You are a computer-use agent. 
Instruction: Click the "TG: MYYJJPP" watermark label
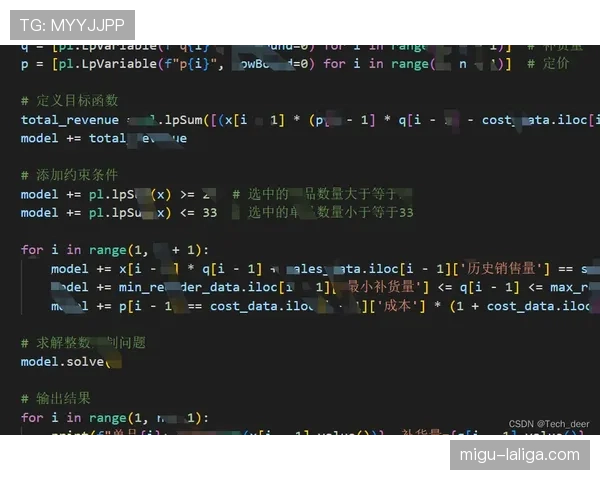pyautogui.click(x=69, y=25)
